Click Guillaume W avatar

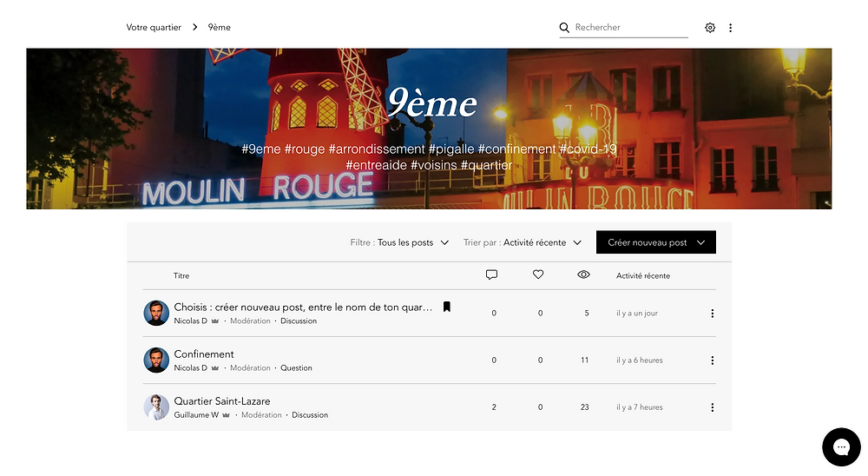156,407
